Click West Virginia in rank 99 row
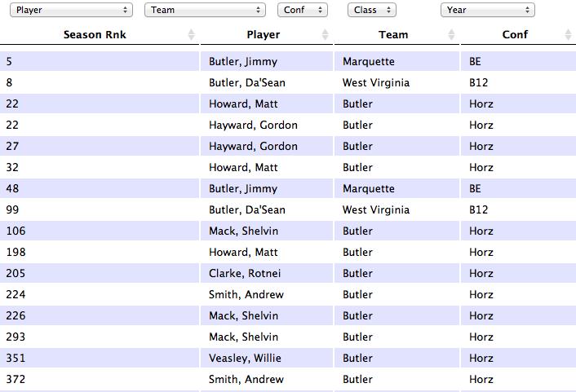 tap(376, 209)
